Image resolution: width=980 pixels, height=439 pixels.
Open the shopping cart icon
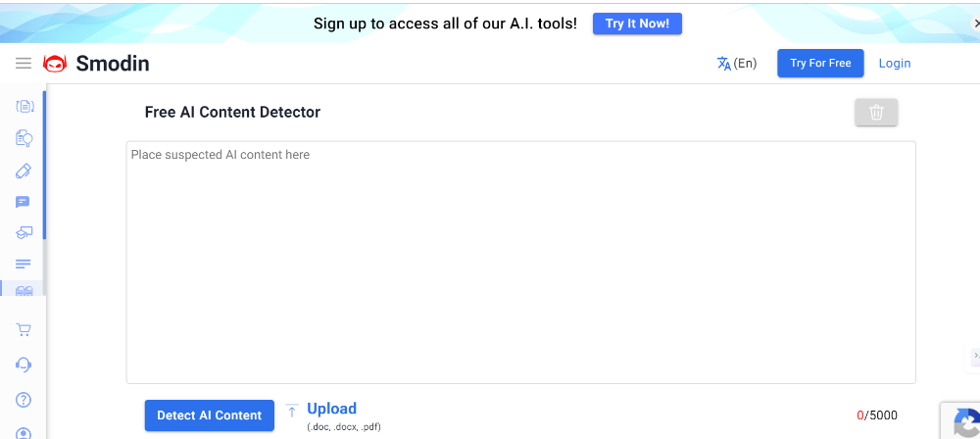[x=24, y=330]
